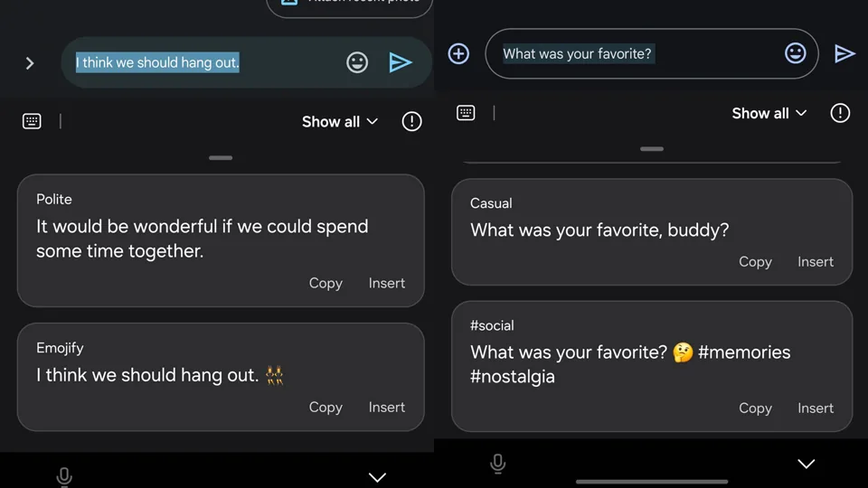Tap the plus attachment icon
868x488 pixels.
(458, 53)
